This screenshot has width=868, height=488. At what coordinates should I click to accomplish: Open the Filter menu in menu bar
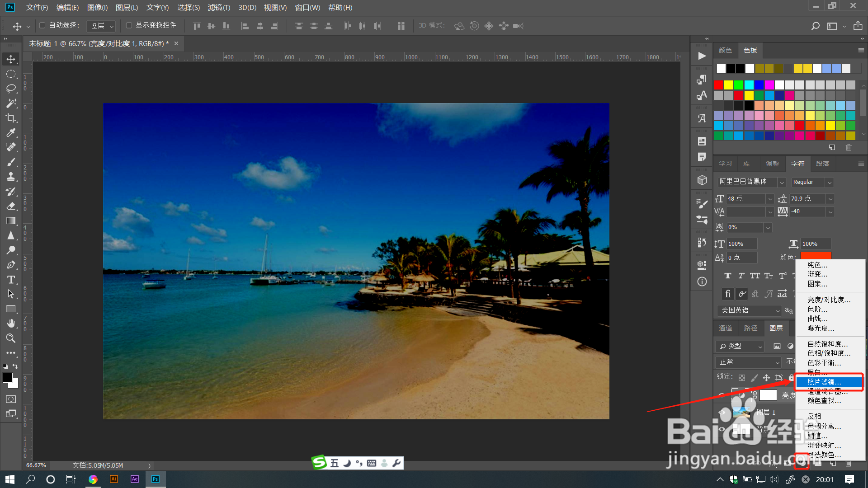tap(219, 8)
